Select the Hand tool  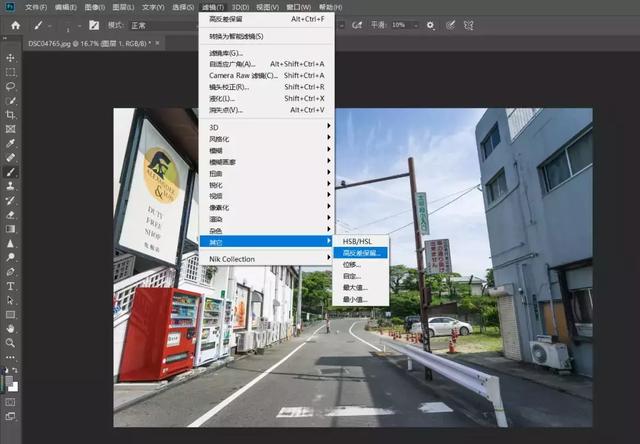tap(11, 329)
